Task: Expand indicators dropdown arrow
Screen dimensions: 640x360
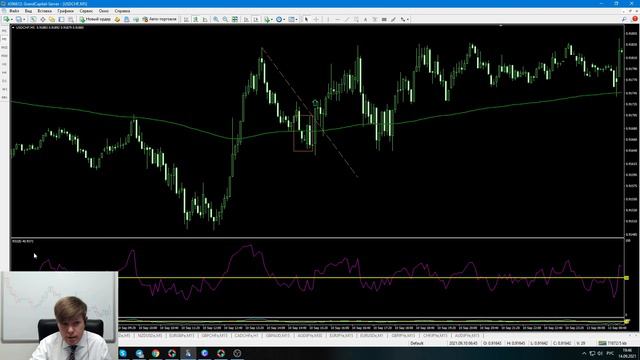Action: pyautogui.click(x=272, y=20)
